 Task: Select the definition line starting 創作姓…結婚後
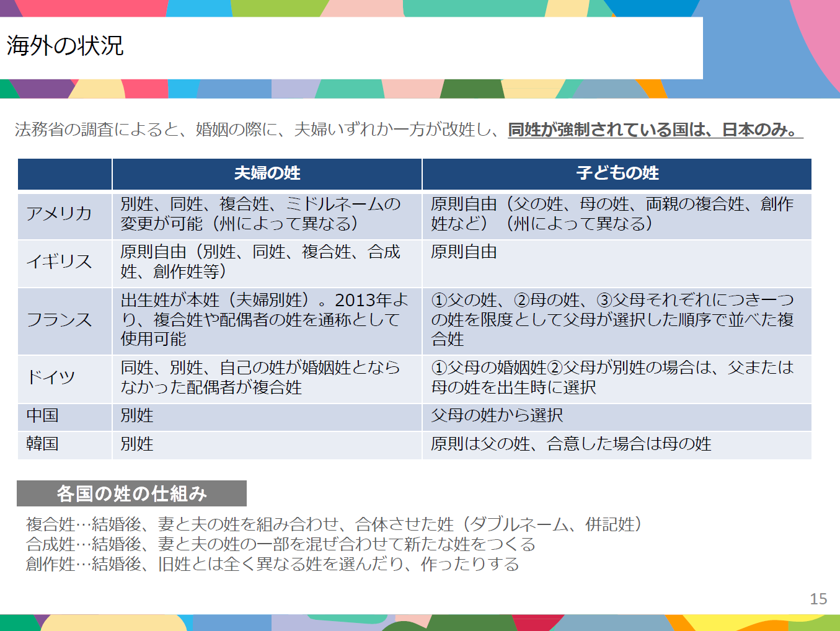pyautogui.click(x=273, y=564)
